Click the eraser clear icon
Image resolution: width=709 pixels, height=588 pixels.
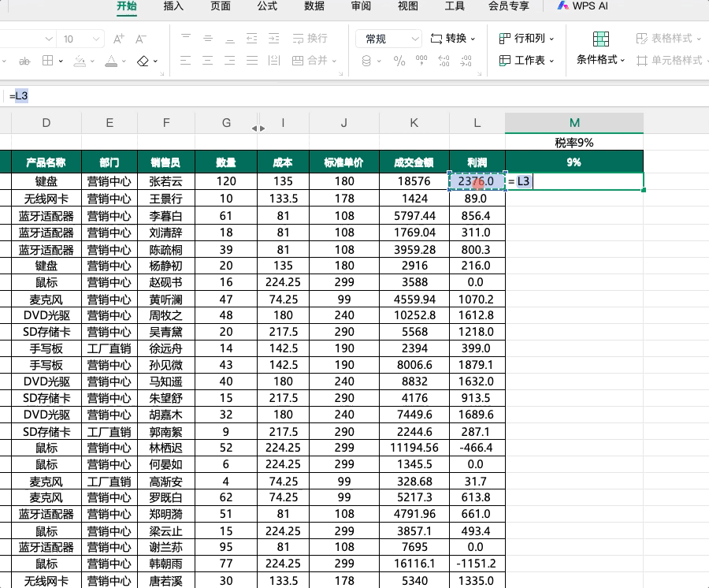(143, 61)
